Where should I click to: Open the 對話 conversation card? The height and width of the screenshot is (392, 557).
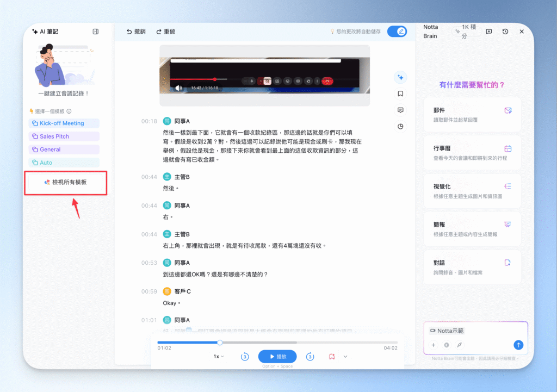(472, 267)
